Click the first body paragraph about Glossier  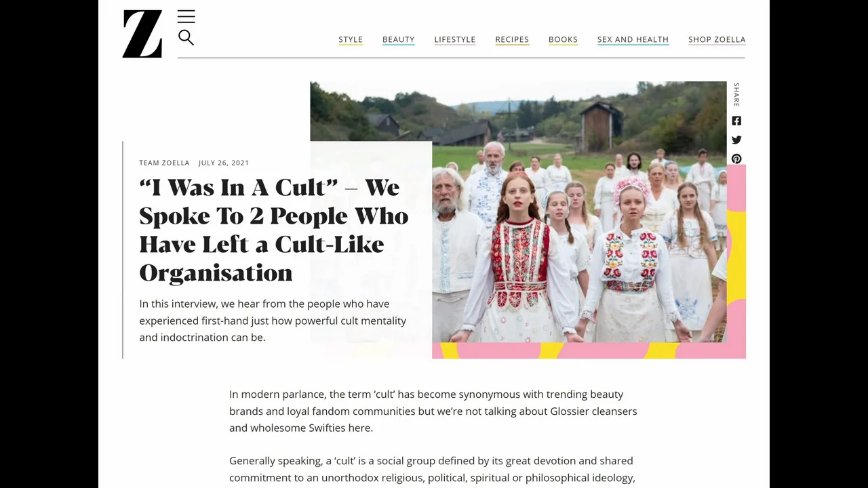(433, 411)
